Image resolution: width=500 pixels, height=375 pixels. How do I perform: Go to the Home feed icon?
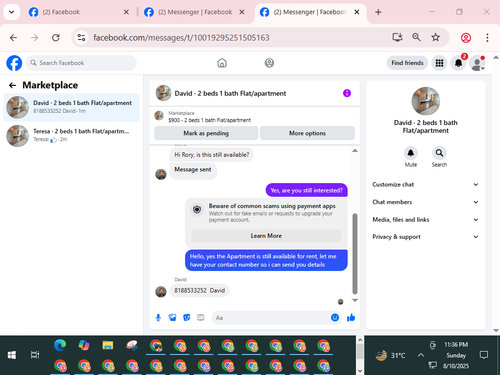click(x=222, y=63)
